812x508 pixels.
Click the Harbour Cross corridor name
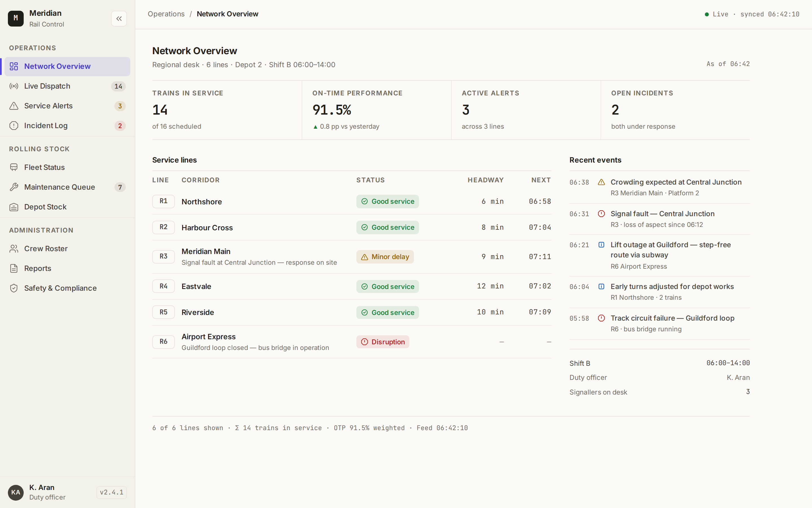point(207,227)
